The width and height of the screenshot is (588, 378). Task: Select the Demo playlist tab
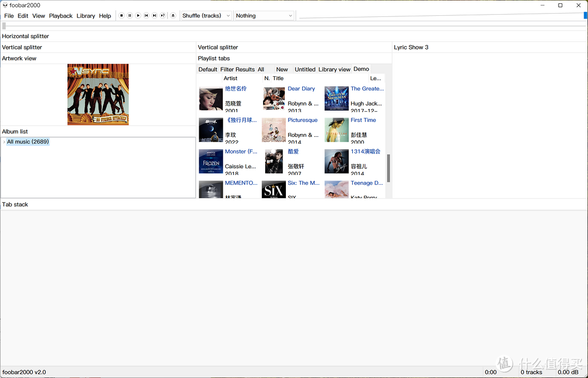(361, 69)
